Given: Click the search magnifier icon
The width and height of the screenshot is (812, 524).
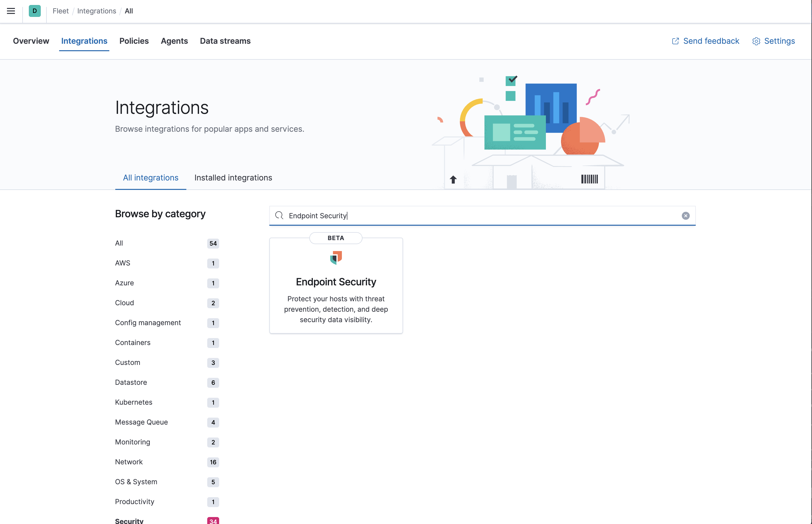Looking at the screenshot, I should [279, 216].
